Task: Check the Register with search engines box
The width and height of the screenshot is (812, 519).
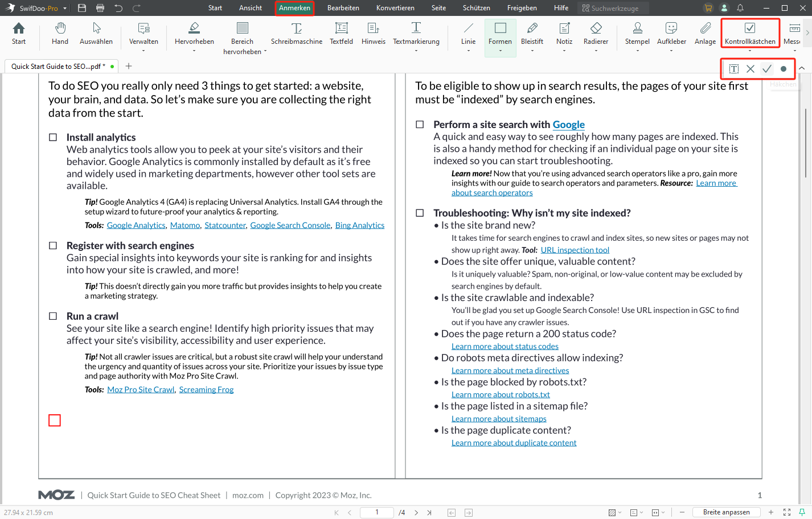Action: pos(53,245)
